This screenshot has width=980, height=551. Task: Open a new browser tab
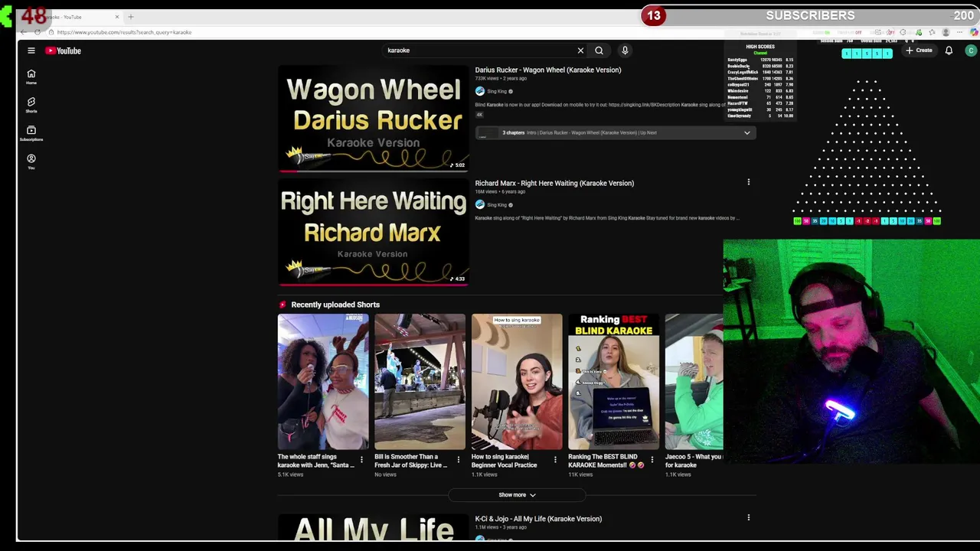(131, 17)
